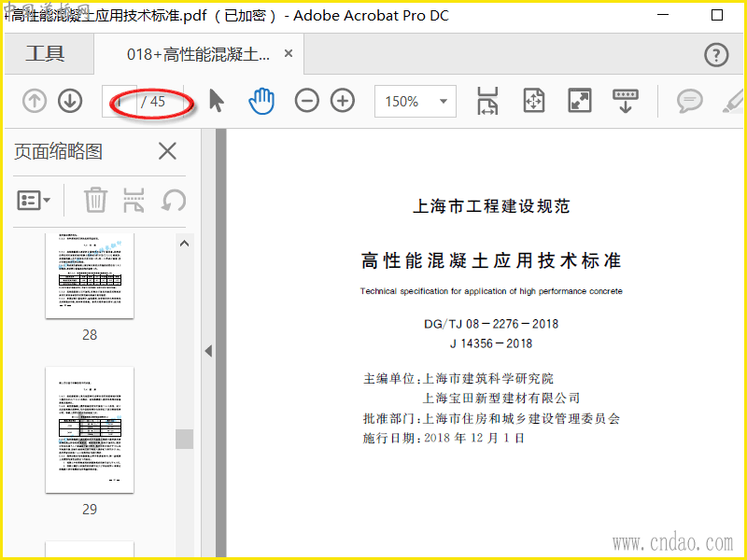
Task: Click the text J 14356-2018
Action: [491, 343]
